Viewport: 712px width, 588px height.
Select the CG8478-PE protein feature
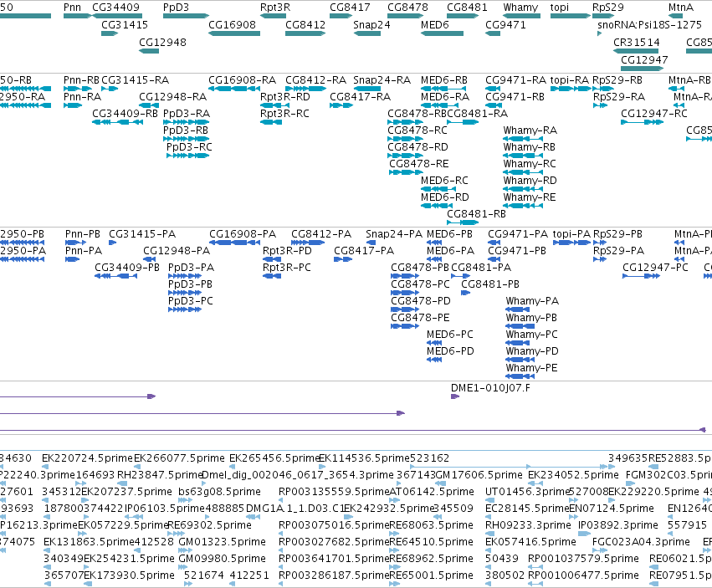[x=405, y=326]
